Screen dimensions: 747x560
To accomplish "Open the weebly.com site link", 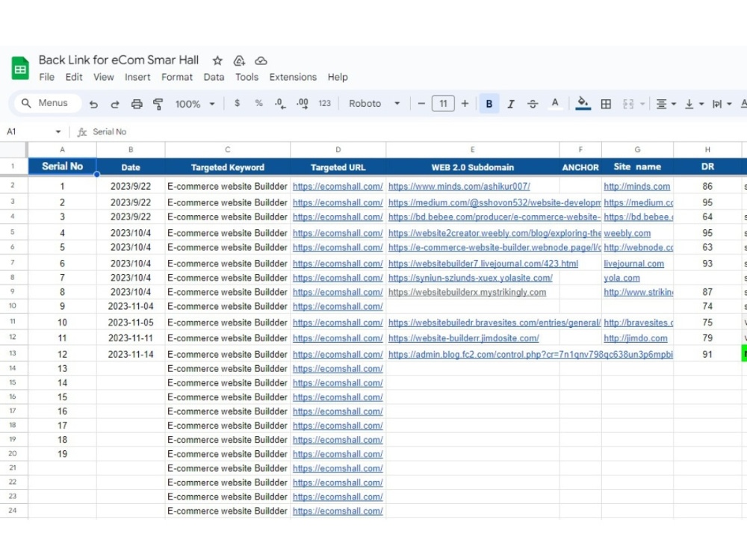I will click(627, 233).
